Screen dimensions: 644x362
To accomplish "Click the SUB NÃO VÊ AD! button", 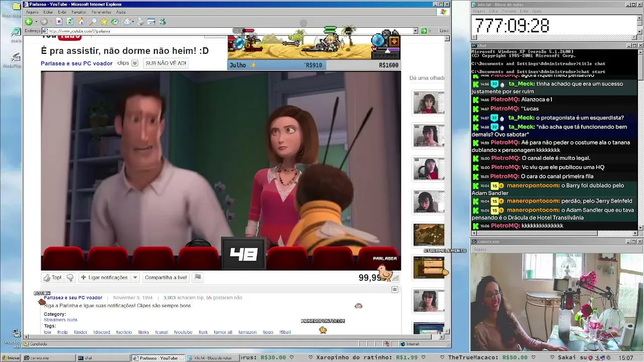I will (166, 63).
